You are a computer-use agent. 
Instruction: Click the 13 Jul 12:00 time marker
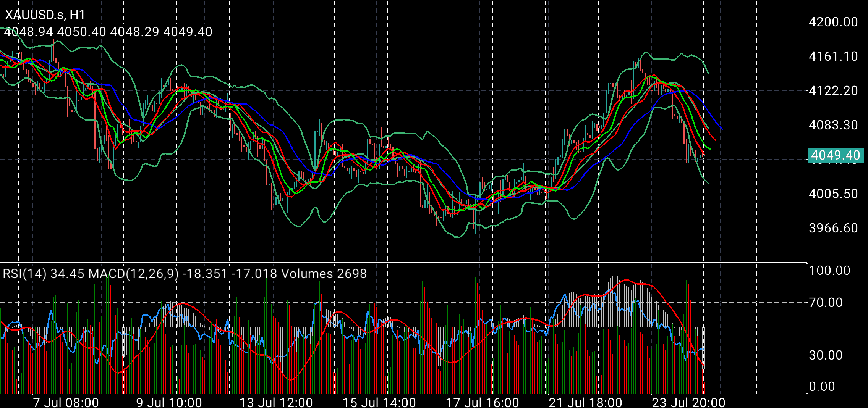pyautogui.click(x=276, y=402)
